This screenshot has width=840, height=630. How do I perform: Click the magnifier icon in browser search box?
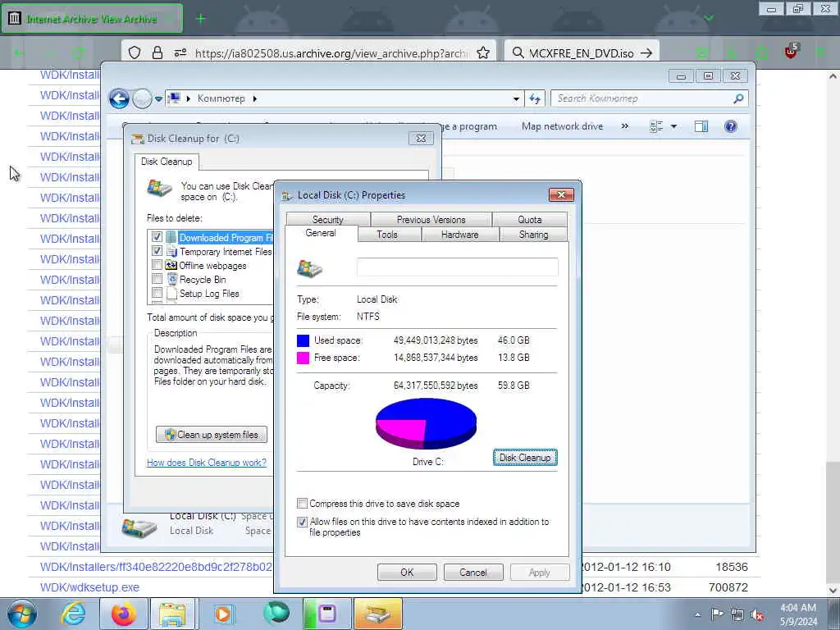point(518,52)
